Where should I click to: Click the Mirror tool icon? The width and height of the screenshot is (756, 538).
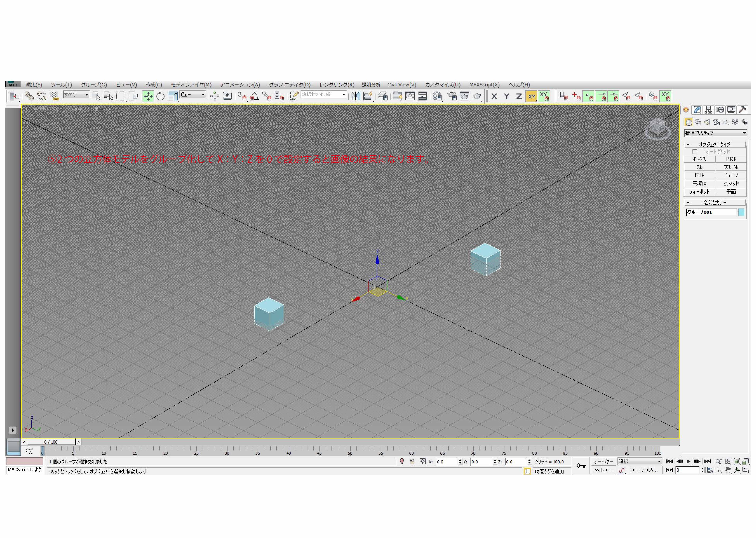(x=355, y=96)
